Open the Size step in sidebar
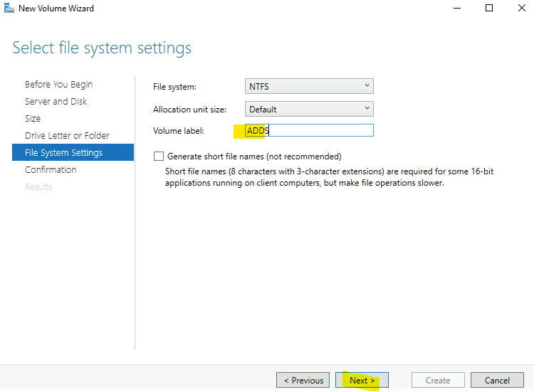Screen dimensions: 534x392 coord(33,118)
